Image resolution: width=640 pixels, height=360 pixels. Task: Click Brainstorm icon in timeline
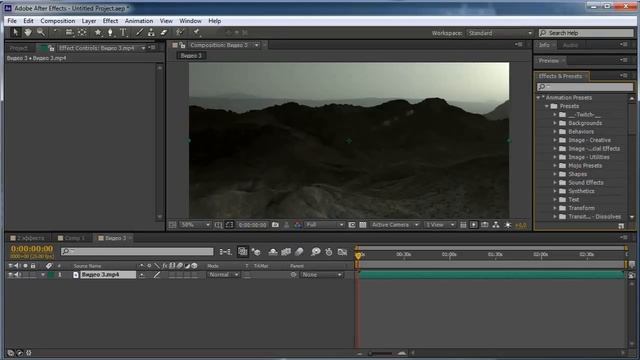[x=316, y=252]
